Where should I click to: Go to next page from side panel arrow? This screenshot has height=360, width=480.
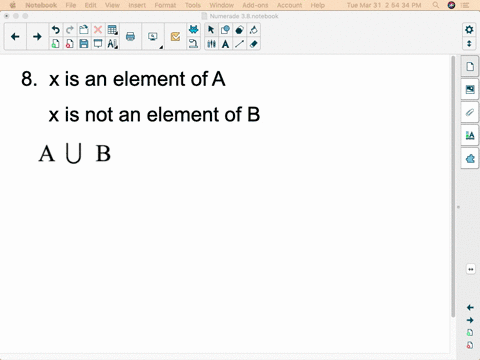470,320
